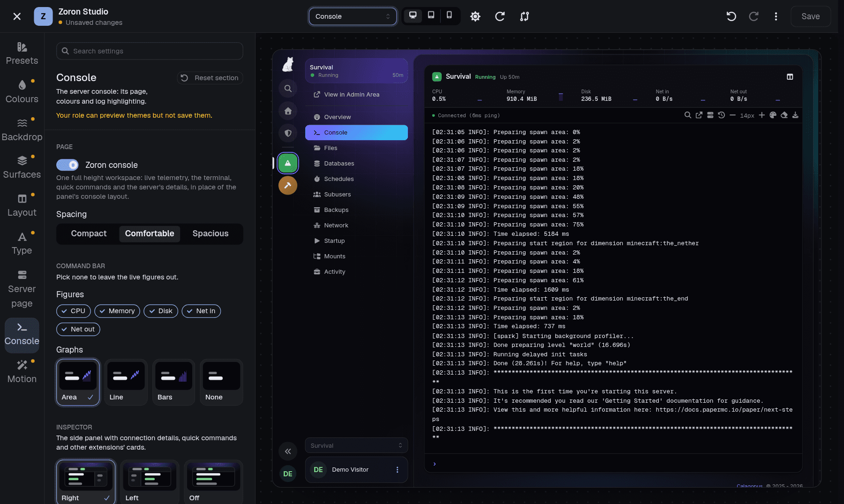Viewport: 844px width, 504px height.
Task: Click the Save button
Action: 811,16
